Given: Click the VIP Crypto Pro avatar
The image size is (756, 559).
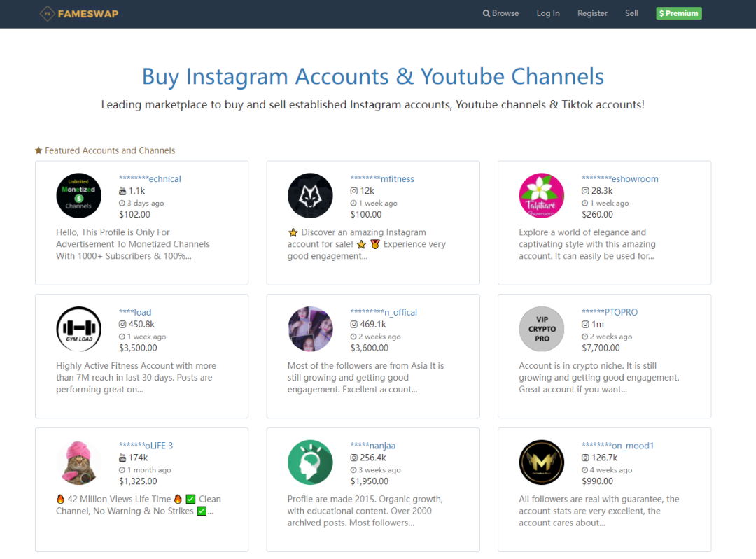Looking at the screenshot, I should pos(542,329).
